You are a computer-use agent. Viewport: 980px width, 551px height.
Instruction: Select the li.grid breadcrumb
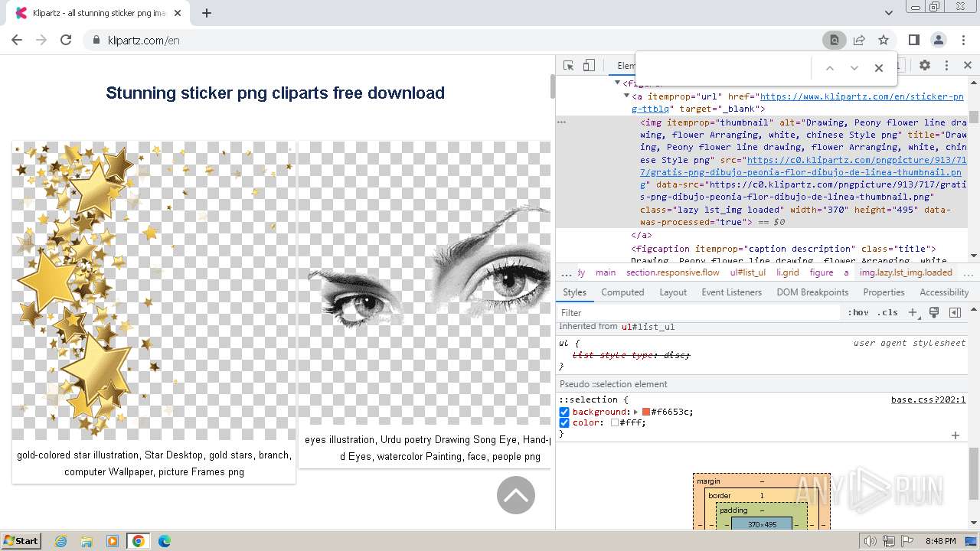(x=787, y=272)
